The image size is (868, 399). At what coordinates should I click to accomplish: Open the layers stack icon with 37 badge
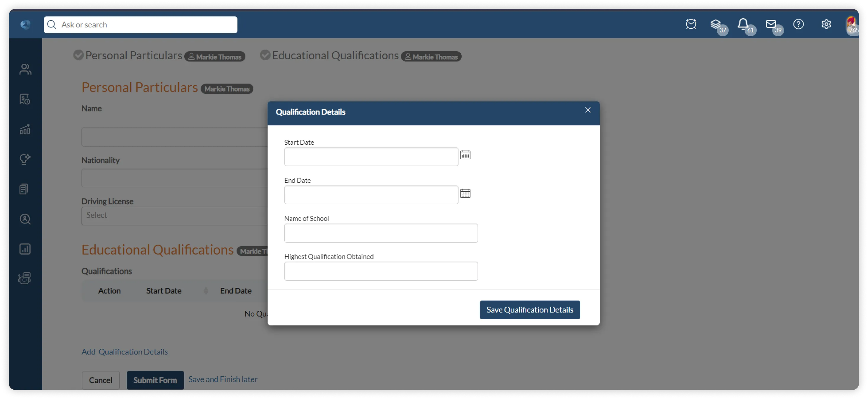[715, 24]
